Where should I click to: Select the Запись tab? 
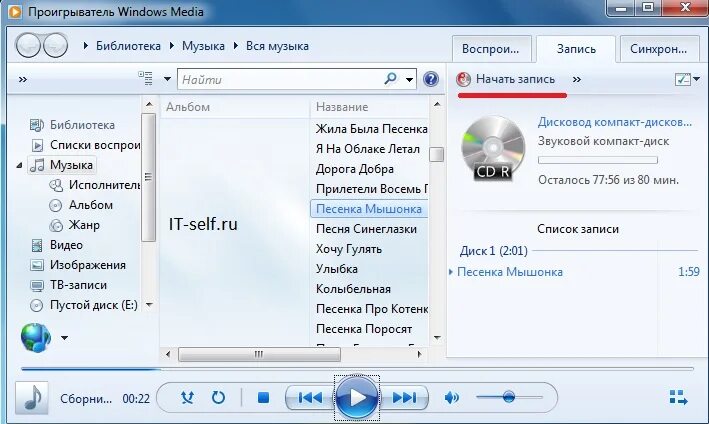(576, 49)
